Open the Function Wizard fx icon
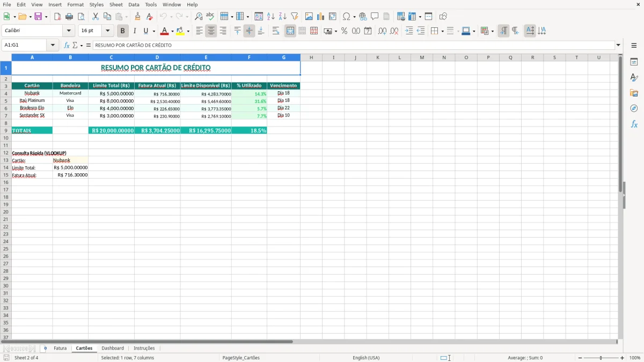This screenshot has width=644, height=362. pos(67,45)
